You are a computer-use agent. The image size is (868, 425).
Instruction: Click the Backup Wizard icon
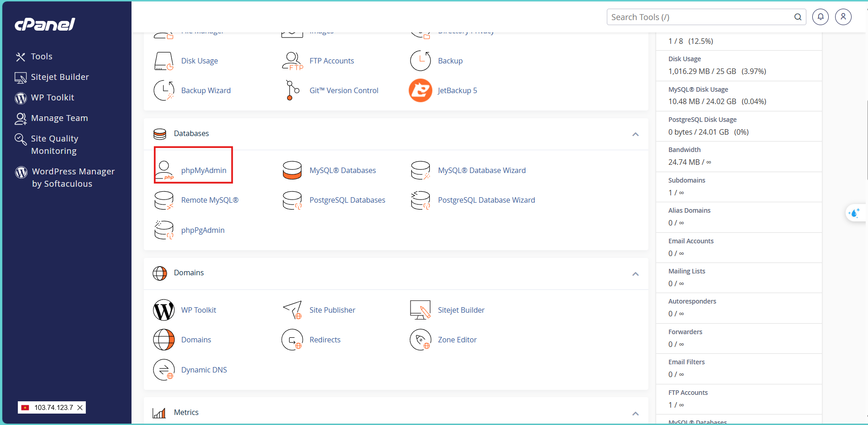[x=164, y=90]
